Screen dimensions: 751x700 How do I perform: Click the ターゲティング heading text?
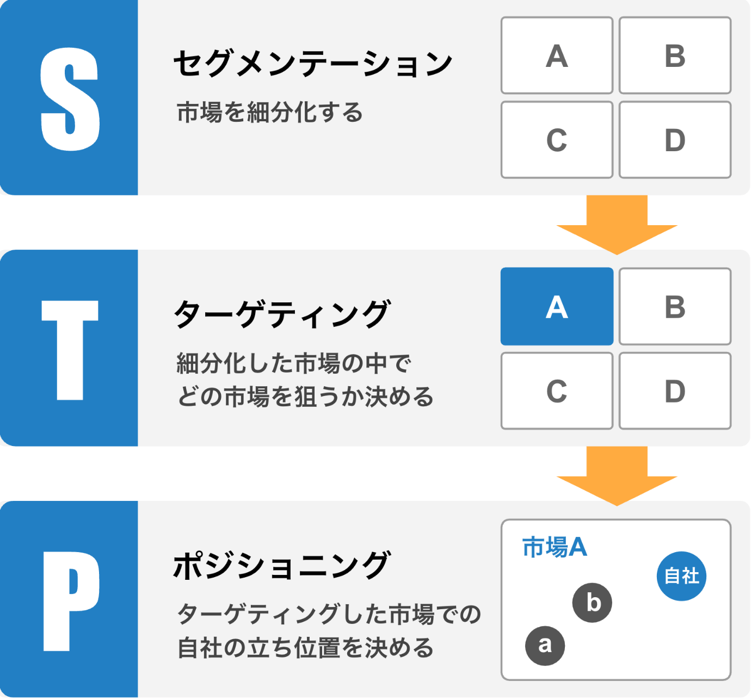tap(282, 314)
